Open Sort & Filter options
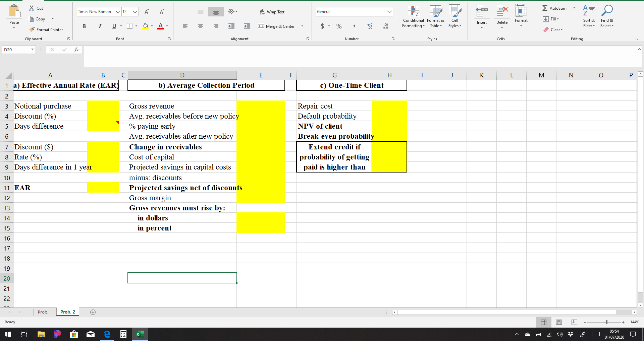Viewport: 644px width, 341px height. [589, 16]
